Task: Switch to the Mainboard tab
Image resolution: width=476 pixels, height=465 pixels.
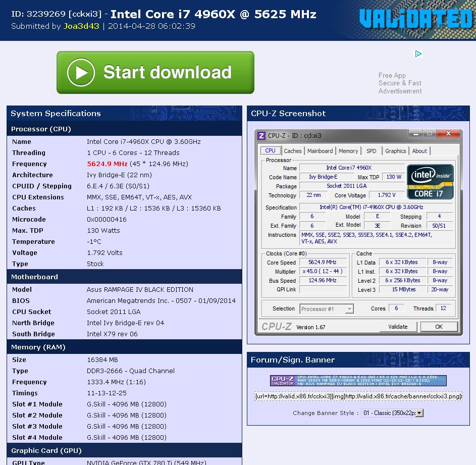Action: (320, 151)
